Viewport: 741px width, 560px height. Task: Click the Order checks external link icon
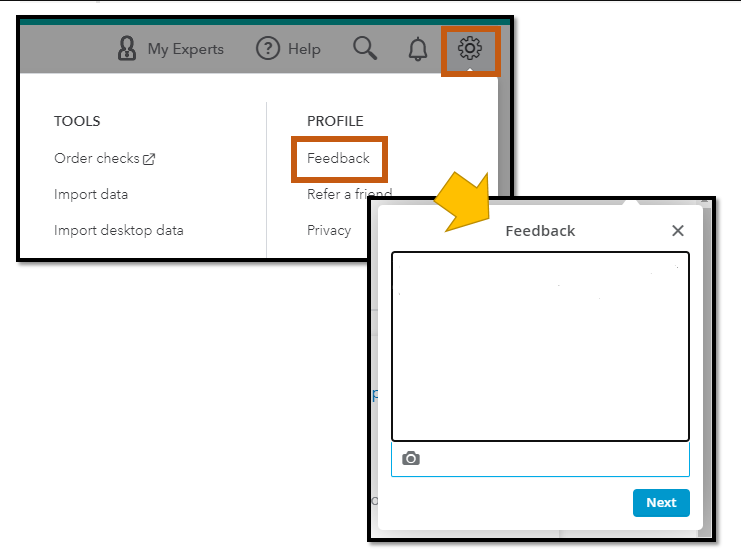149,159
